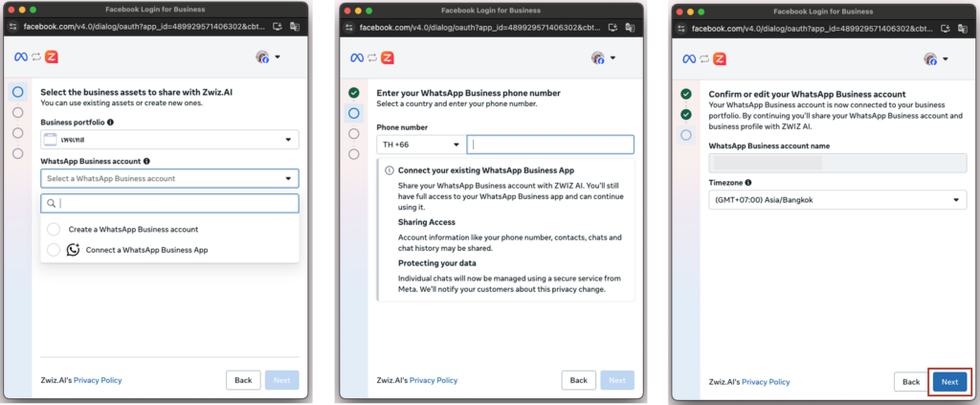
Task: Select Create a WhatsApp Business account radio option
Action: (x=54, y=230)
